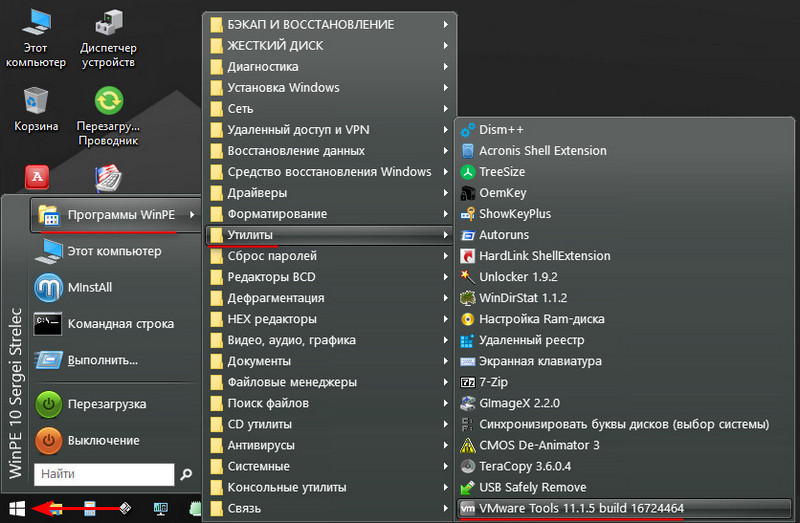Click the Выключение button
800x523 pixels.
click(116, 440)
